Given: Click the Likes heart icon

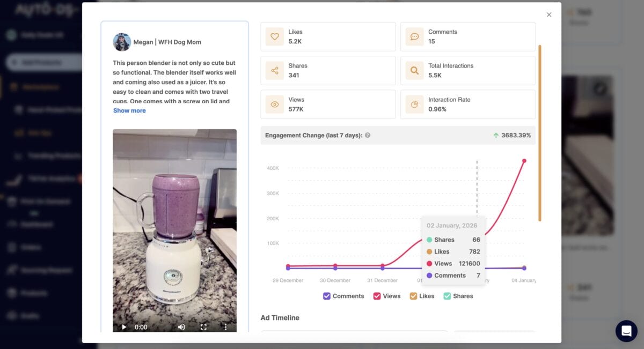Looking at the screenshot, I should click(x=274, y=36).
